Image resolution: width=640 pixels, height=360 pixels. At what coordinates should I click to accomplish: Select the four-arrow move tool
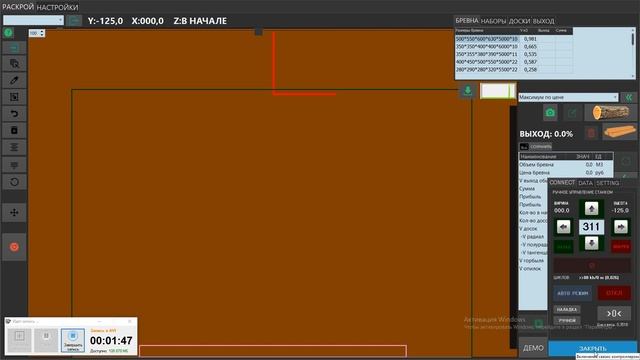(14, 212)
